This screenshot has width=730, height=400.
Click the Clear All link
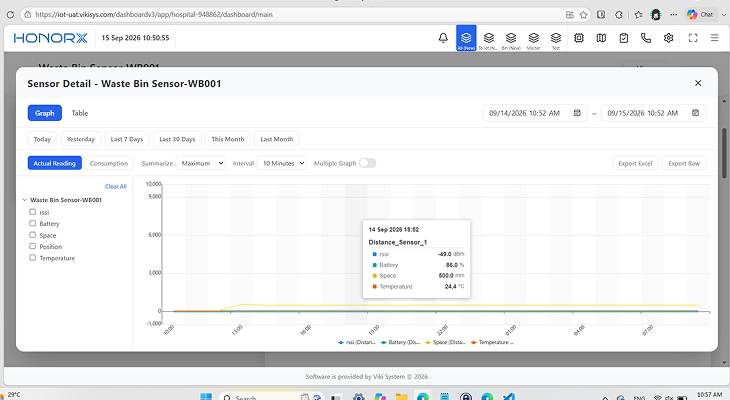coord(115,186)
